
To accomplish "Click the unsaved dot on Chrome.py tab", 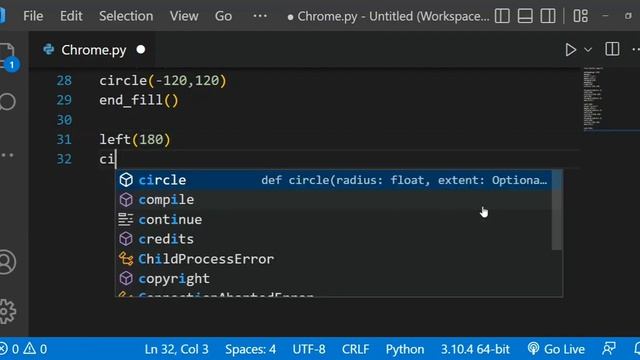I will (141, 49).
